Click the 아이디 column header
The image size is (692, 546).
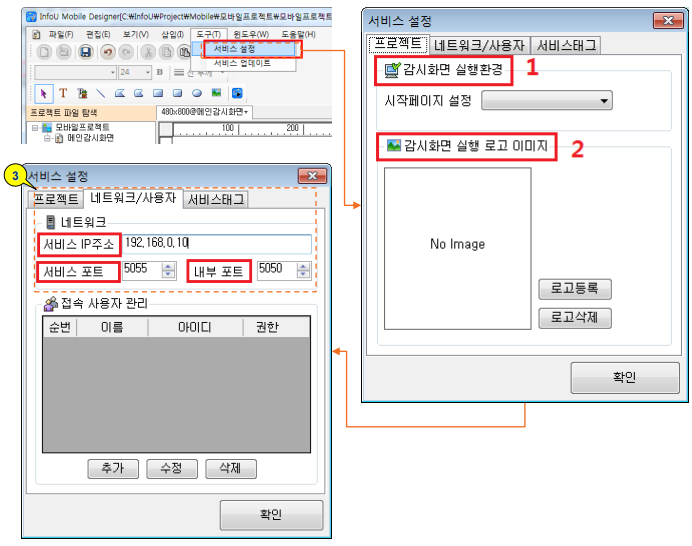[195, 328]
